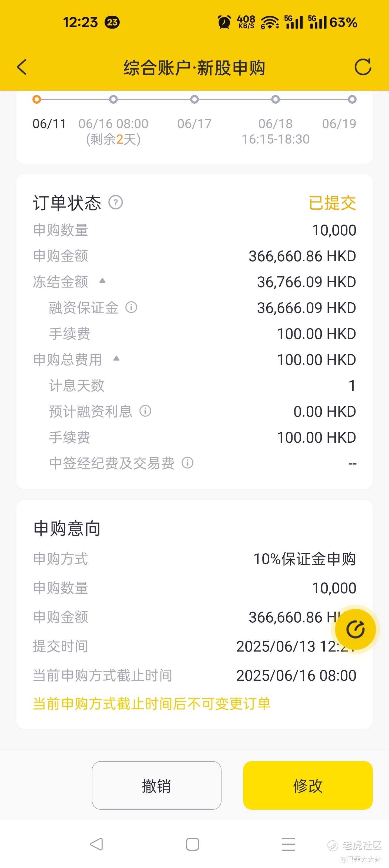This screenshot has width=389, height=868.
Task: Show info for 中签经纪费及交易费
Action: pyautogui.click(x=187, y=463)
